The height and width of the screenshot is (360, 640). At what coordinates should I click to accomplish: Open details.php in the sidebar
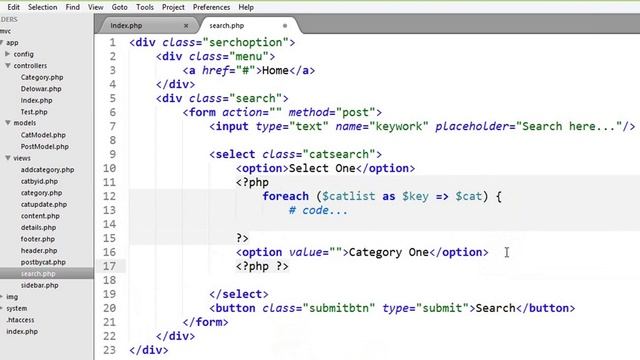click(38, 227)
